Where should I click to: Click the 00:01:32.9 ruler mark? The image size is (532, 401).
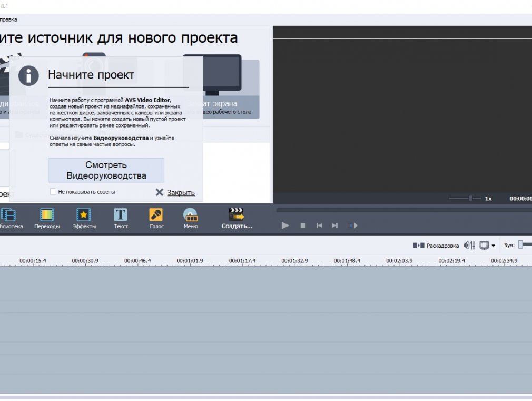294,261
